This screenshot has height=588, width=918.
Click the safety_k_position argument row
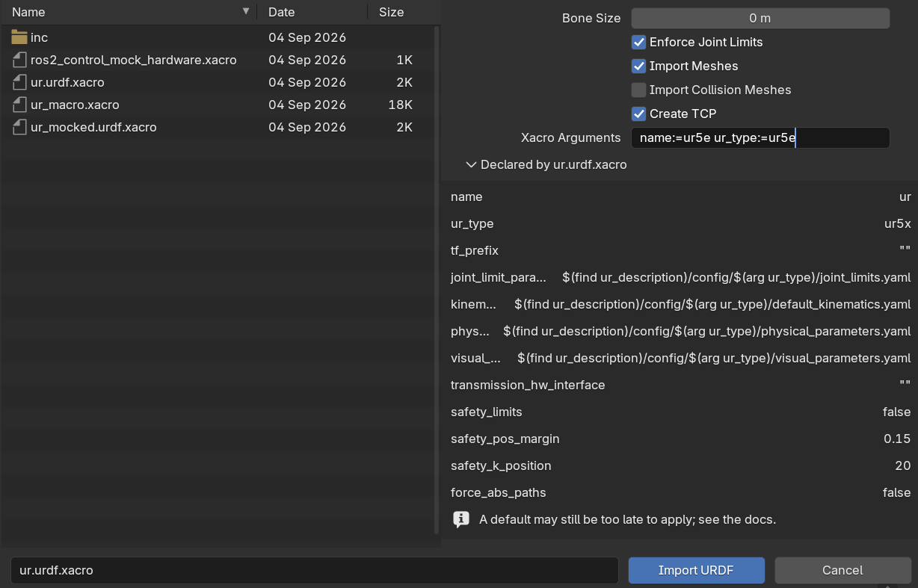[680, 466]
